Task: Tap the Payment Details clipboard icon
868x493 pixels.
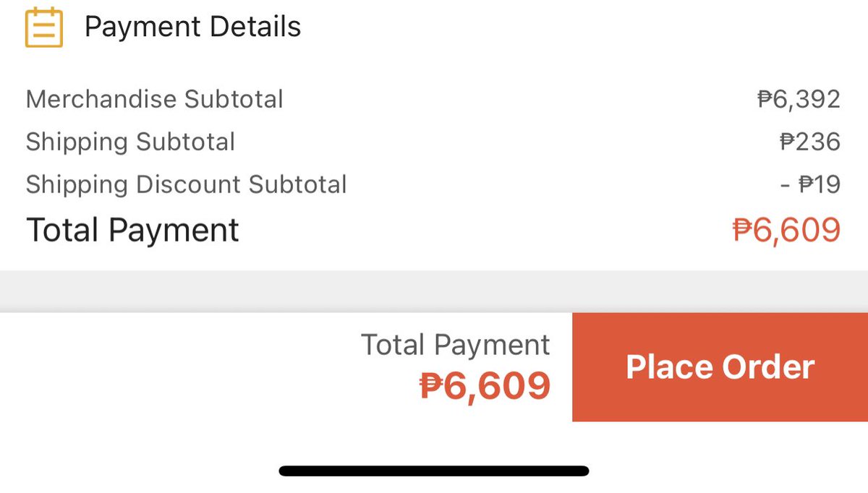Action: tap(44, 27)
